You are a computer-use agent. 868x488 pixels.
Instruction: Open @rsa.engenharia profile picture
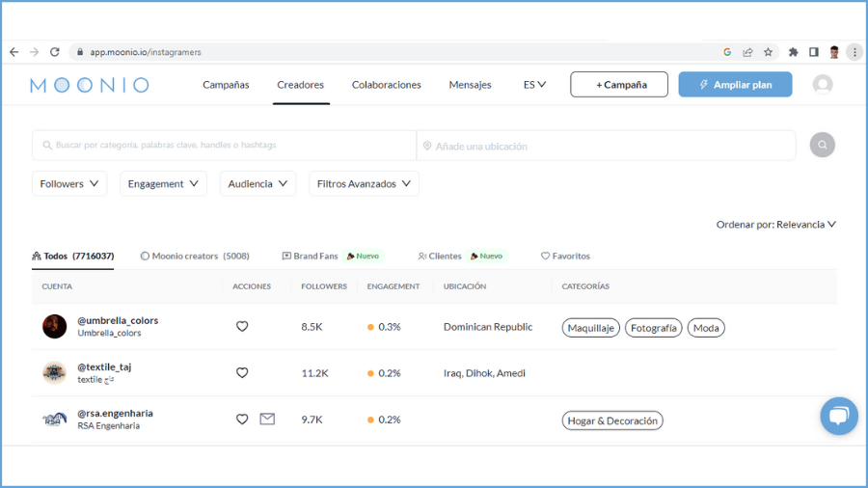[54, 420]
